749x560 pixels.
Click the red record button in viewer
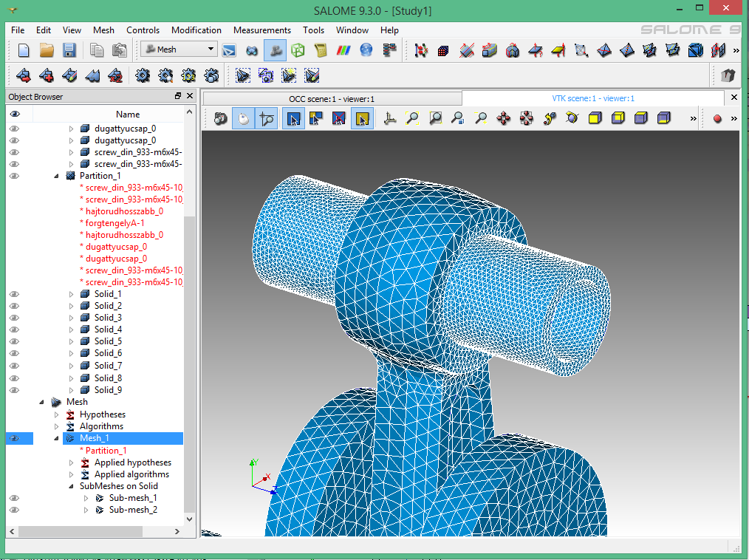pyautogui.click(x=717, y=118)
